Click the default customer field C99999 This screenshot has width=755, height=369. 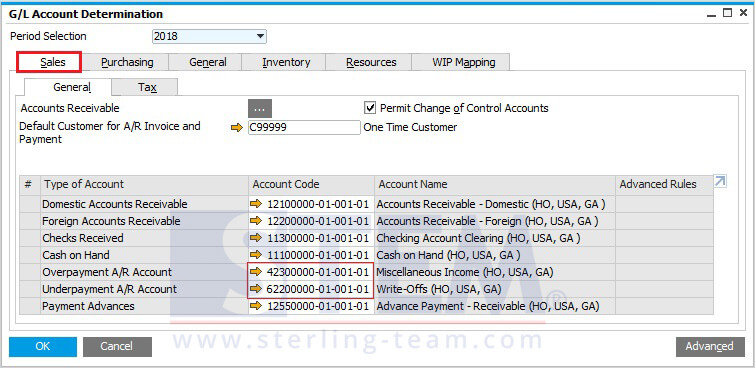(x=304, y=128)
